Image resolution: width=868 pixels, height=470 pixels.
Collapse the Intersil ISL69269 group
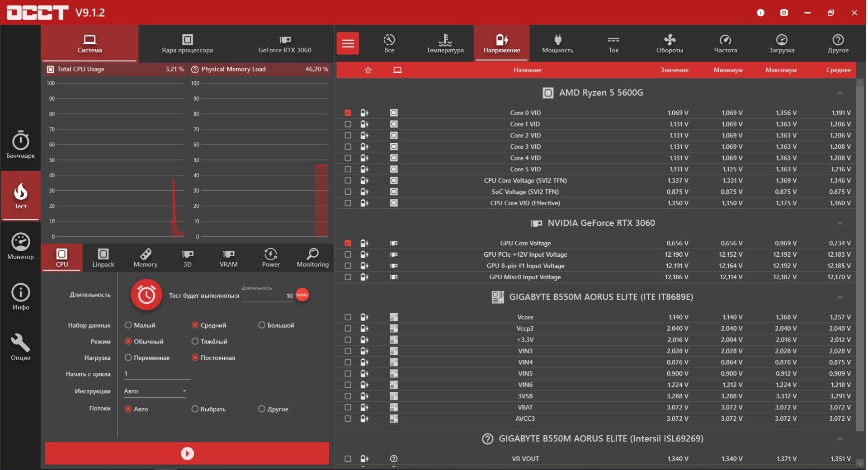tap(840, 439)
